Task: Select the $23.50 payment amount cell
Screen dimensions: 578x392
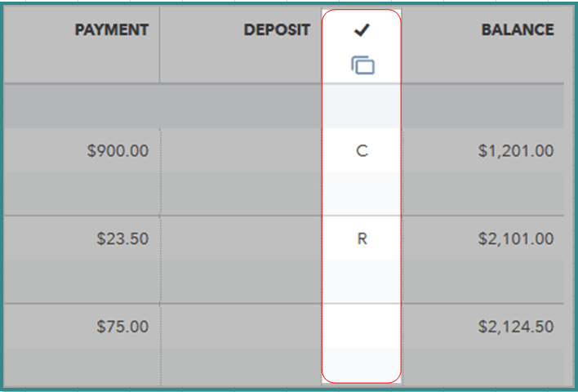Action: coord(122,238)
